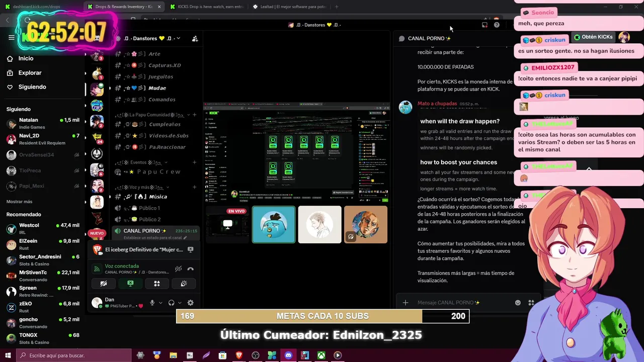This screenshot has width=644, height=362.
Task: Stop streaming the iceberg video window
Action: [x=191, y=249]
